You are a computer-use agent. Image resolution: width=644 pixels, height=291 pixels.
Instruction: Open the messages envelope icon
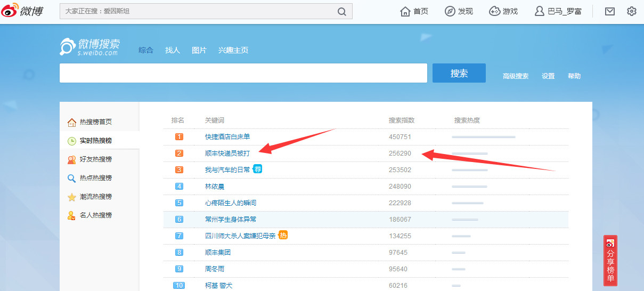610,11
